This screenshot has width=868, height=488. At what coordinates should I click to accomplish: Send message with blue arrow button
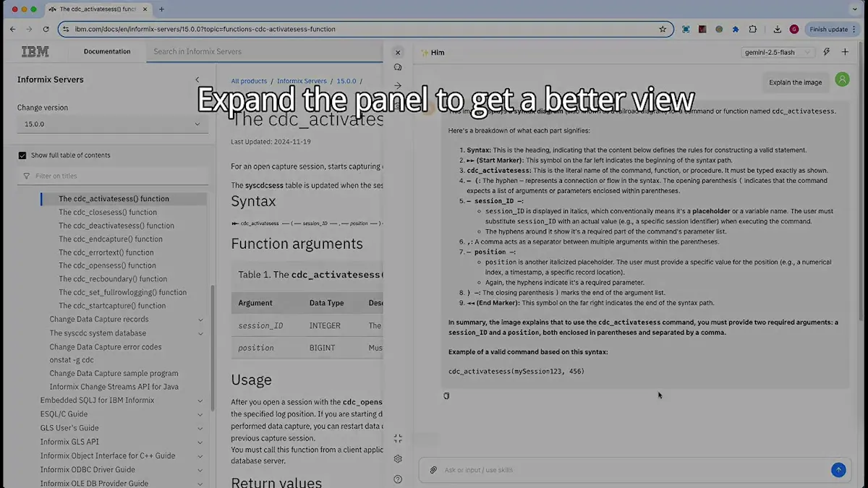(838, 470)
